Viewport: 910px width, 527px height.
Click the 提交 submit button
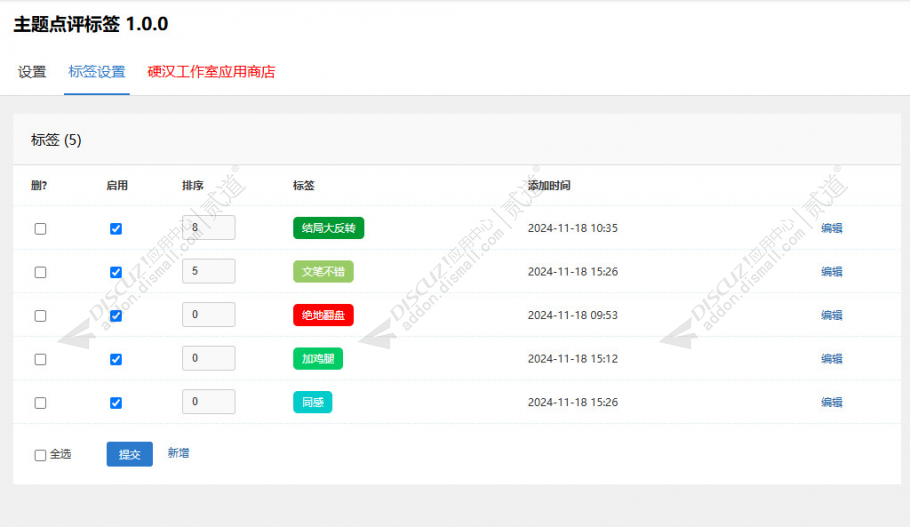pyautogui.click(x=129, y=454)
